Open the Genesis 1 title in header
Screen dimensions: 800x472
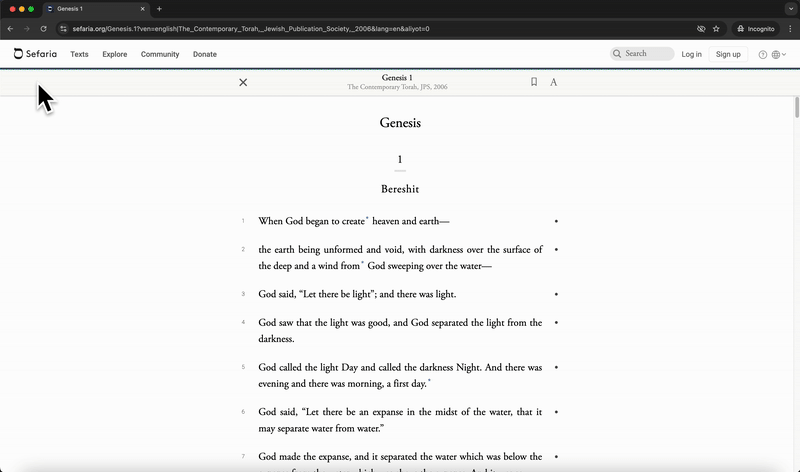[x=397, y=78]
